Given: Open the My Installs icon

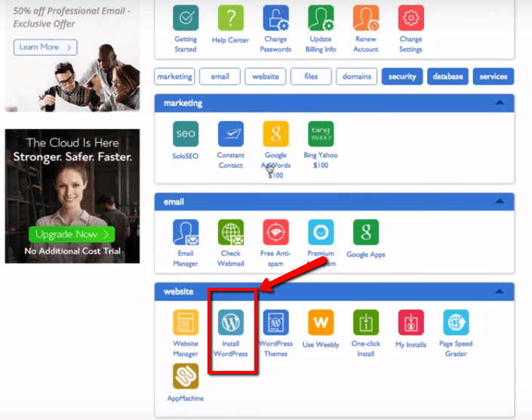Looking at the screenshot, I should click(411, 323).
